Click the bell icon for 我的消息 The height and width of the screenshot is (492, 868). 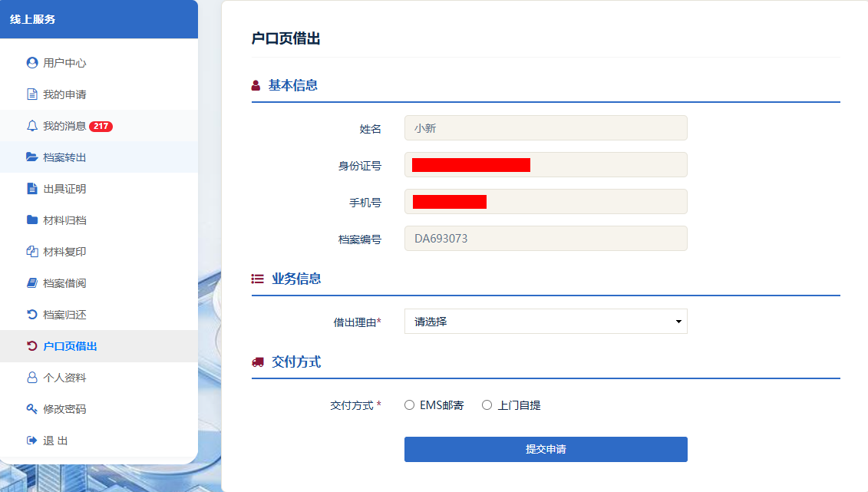[32, 126]
